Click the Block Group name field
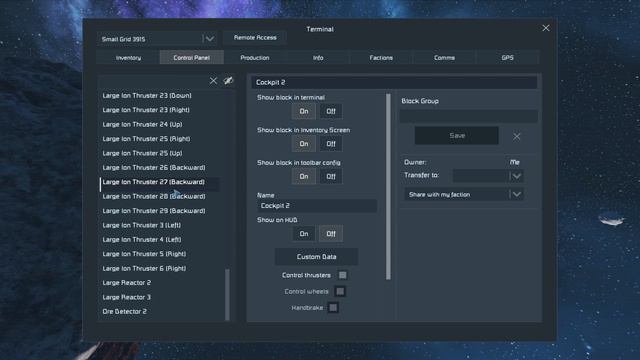The height and width of the screenshot is (360, 640). click(469, 116)
